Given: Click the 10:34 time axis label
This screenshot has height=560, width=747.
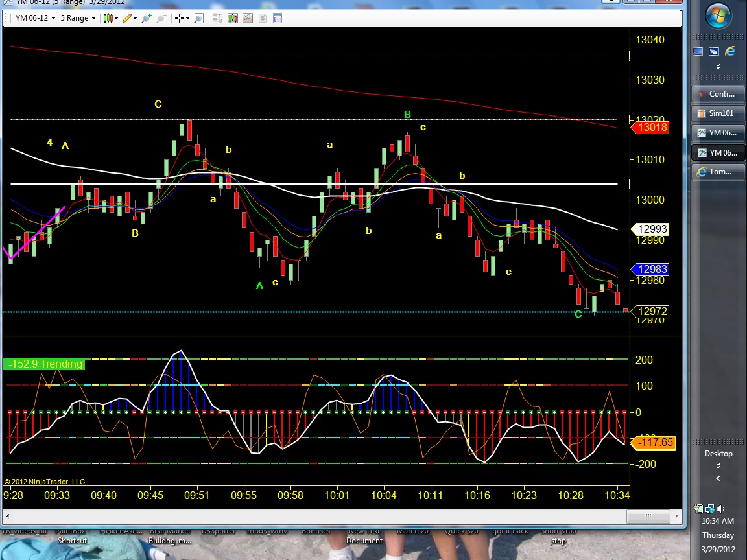Looking at the screenshot, I should tap(617, 495).
